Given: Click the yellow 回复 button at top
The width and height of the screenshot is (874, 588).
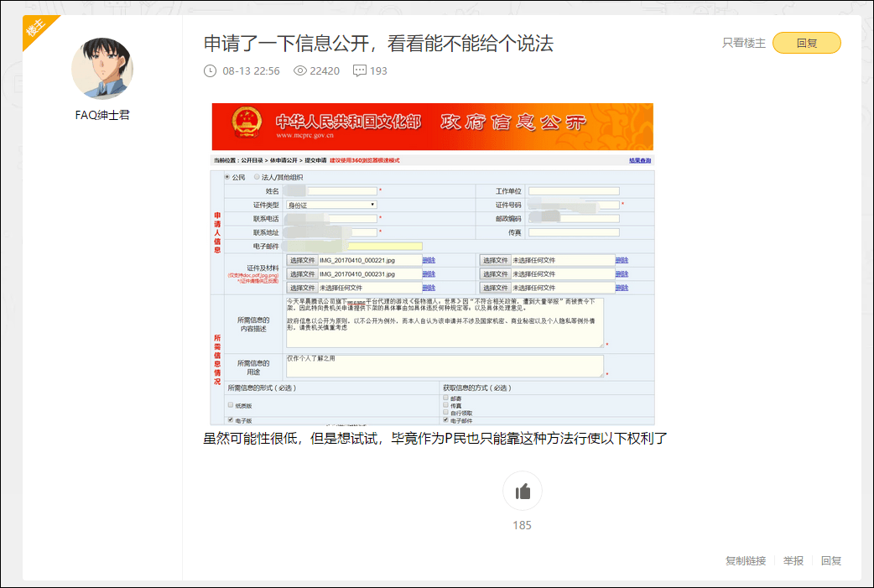Looking at the screenshot, I should [807, 43].
